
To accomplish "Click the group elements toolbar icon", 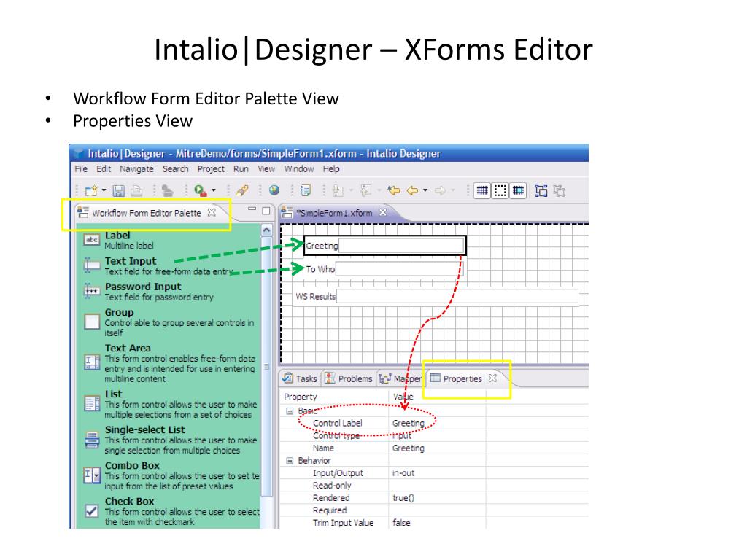I will coord(541,191).
